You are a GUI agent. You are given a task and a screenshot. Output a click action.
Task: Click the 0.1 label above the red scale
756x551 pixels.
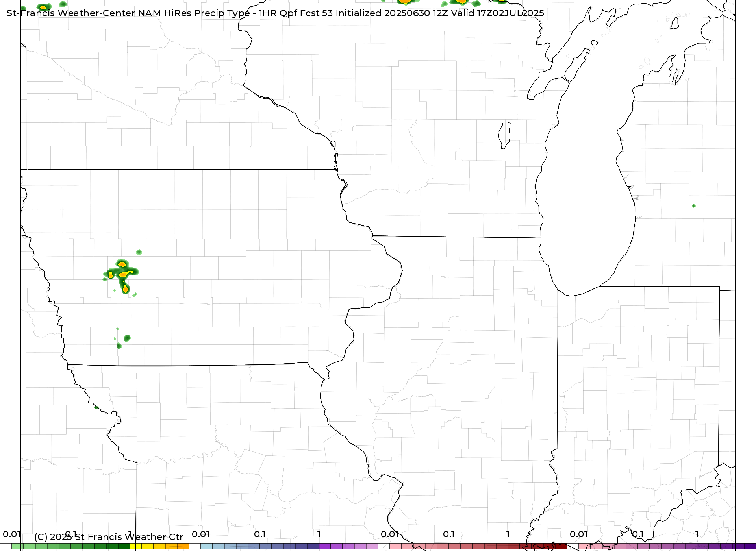pos(448,534)
